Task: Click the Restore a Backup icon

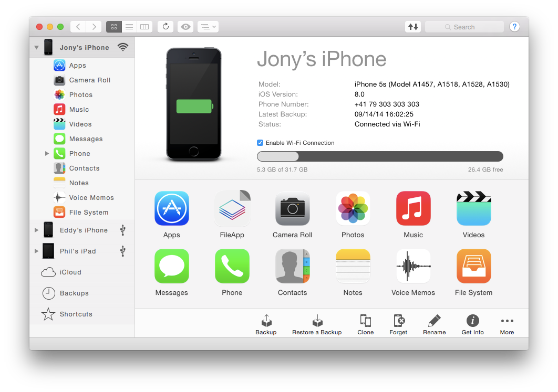Action: (x=317, y=321)
